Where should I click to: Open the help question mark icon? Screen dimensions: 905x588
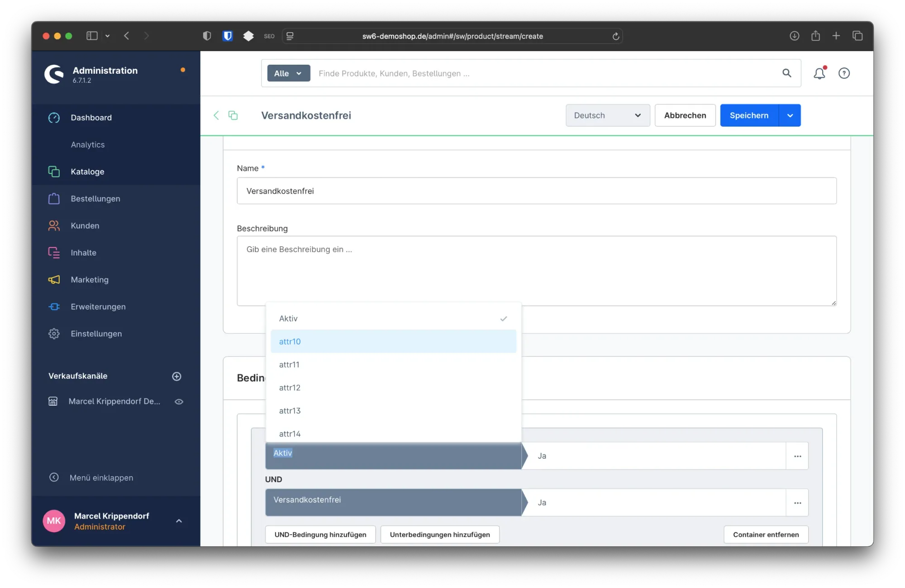(844, 73)
